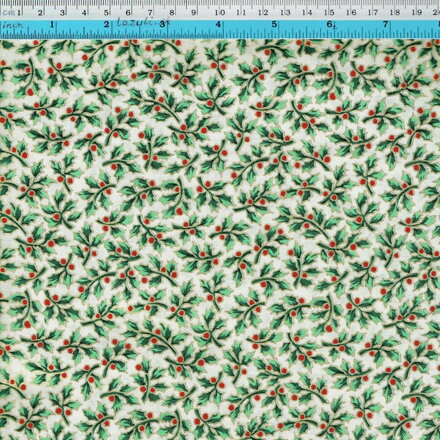440x440 pixels.
Task: Click the 15 cm mark on the ruler
Action: 329,13
